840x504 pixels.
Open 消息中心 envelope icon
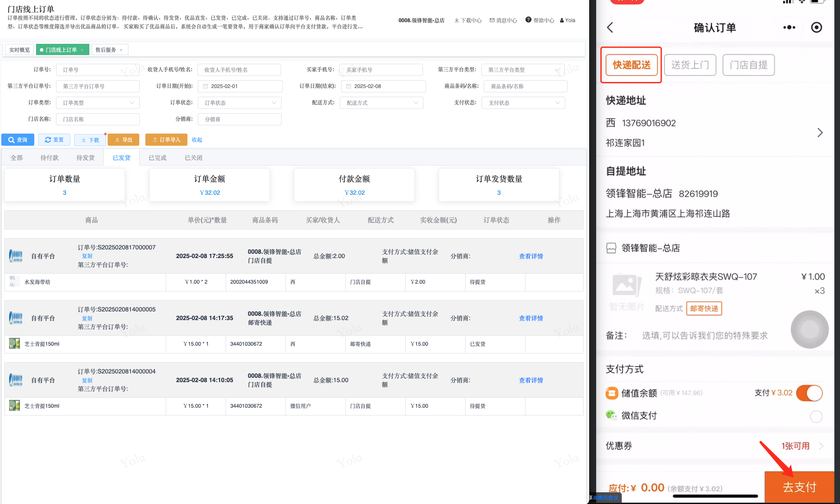point(492,20)
